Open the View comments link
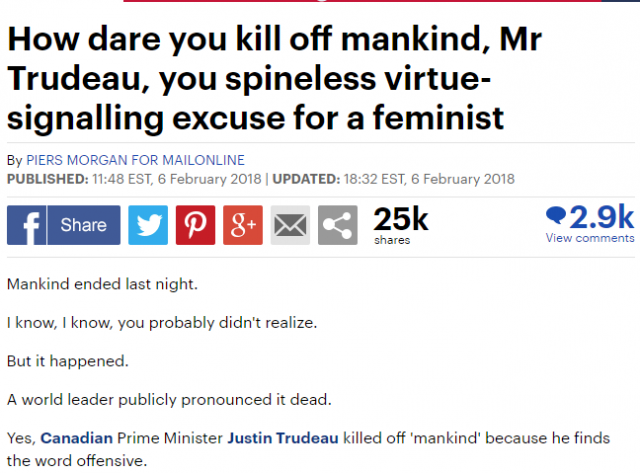This screenshot has width=640, height=473. (x=590, y=238)
